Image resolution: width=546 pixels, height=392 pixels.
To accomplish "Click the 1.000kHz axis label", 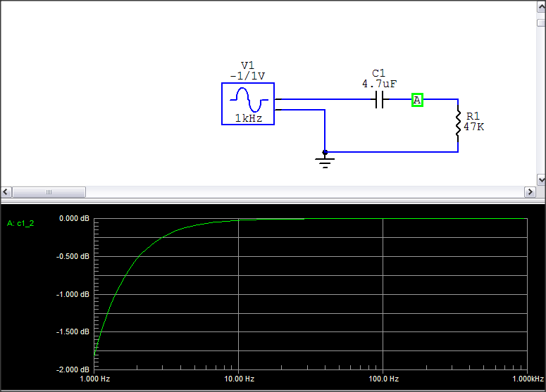I will coord(528,379).
